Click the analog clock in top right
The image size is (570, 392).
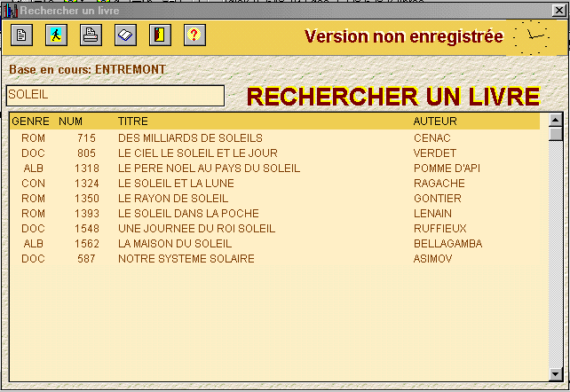pyautogui.click(x=534, y=36)
